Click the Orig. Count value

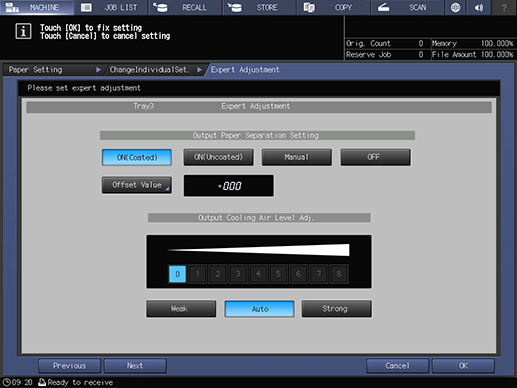tap(421, 43)
